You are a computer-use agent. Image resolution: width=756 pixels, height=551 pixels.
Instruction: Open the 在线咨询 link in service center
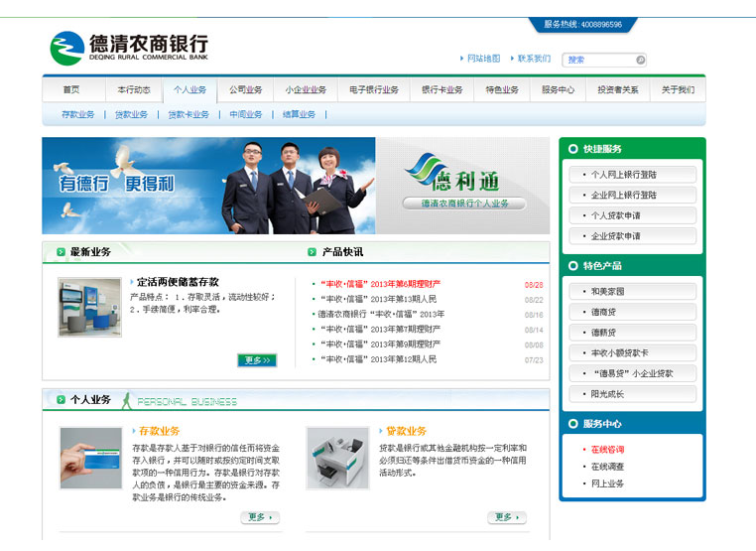(x=607, y=450)
